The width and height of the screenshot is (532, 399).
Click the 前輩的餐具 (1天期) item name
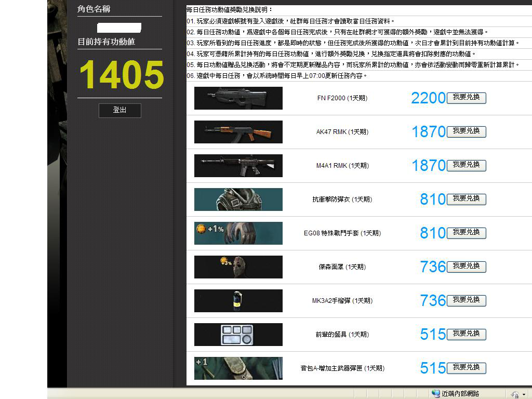coord(342,335)
